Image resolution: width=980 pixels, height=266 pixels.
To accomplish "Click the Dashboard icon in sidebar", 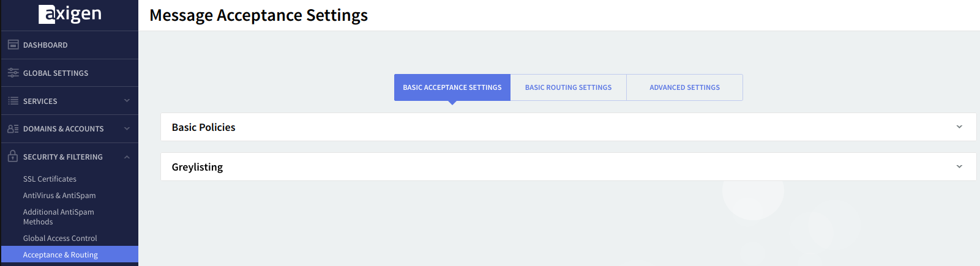I will (x=13, y=45).
